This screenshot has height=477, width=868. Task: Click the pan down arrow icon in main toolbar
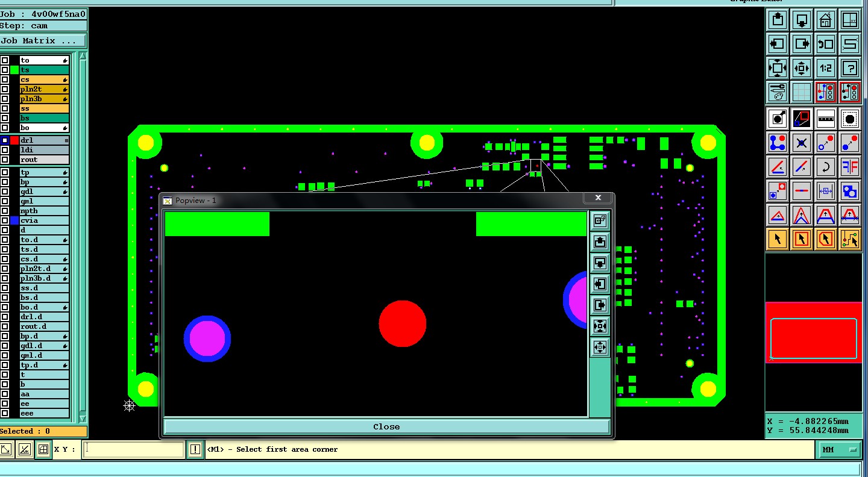pos(802,20)
